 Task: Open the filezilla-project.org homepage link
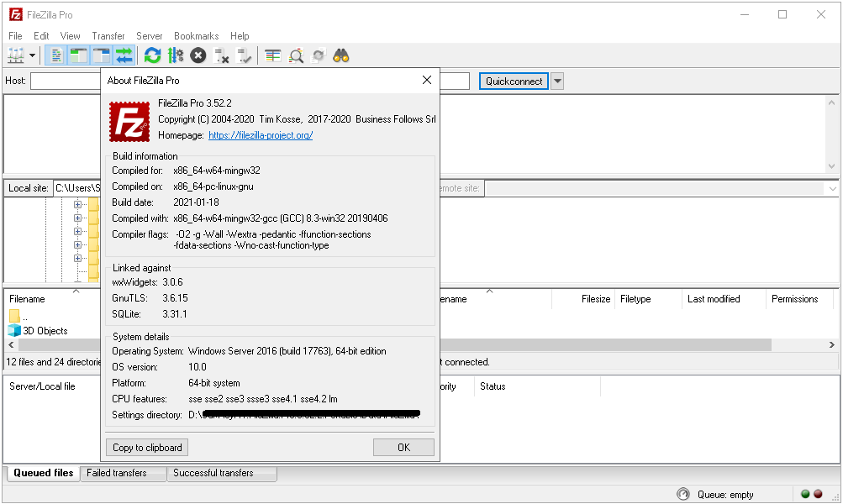261,135
